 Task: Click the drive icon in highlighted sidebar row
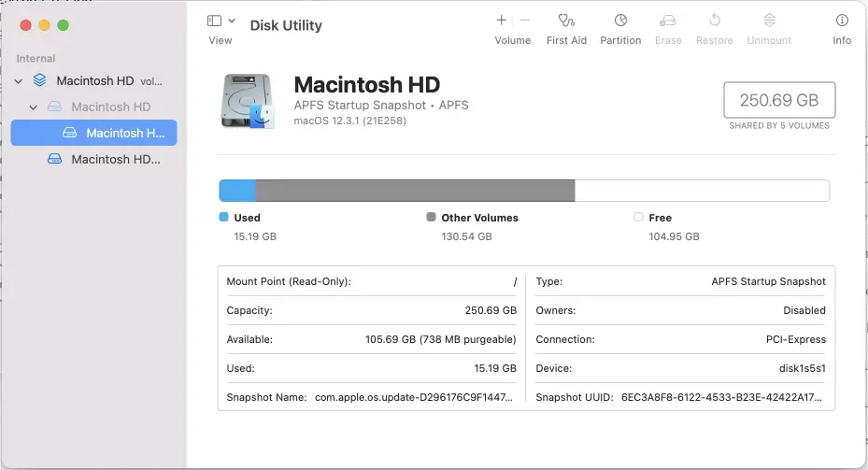tap(69, 133)
